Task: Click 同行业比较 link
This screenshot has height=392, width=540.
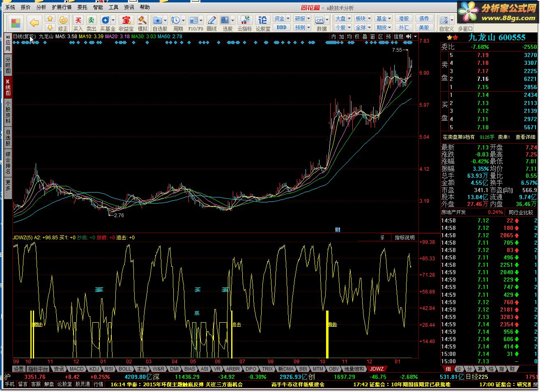Action: click(522, 212)
